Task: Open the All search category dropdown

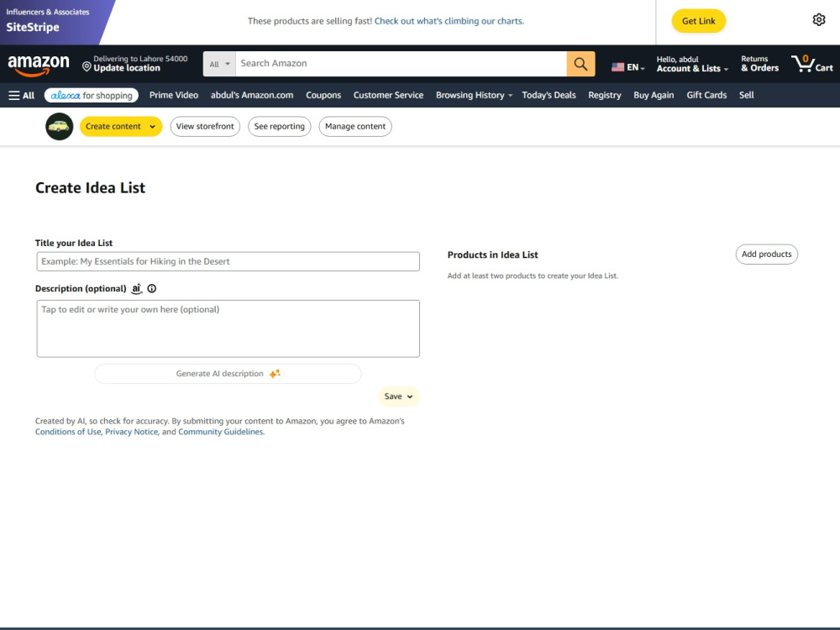Action: pyautogui.click(x=219, y=64)
